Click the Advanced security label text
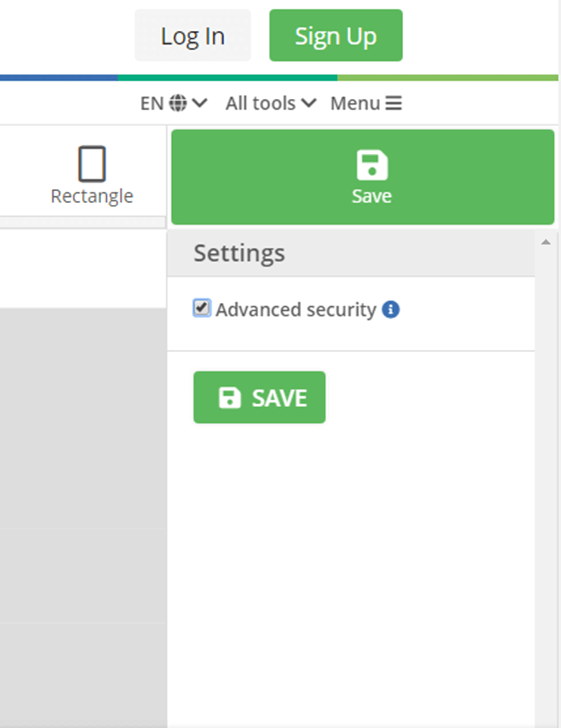The height and width of the screenshot is (728, 561). point(296,310)
